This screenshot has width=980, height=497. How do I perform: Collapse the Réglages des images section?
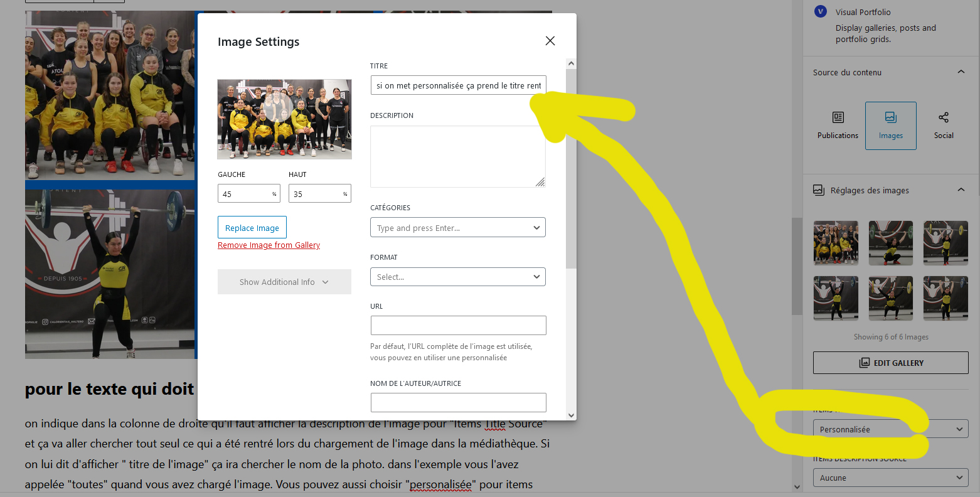961,190
